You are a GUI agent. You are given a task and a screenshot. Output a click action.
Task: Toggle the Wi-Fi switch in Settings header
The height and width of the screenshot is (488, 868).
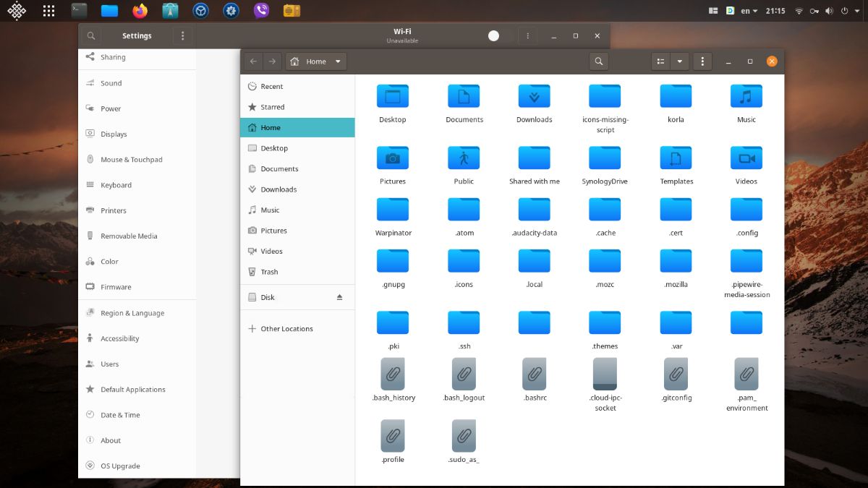pyautogui.click(x=493, y=35)
